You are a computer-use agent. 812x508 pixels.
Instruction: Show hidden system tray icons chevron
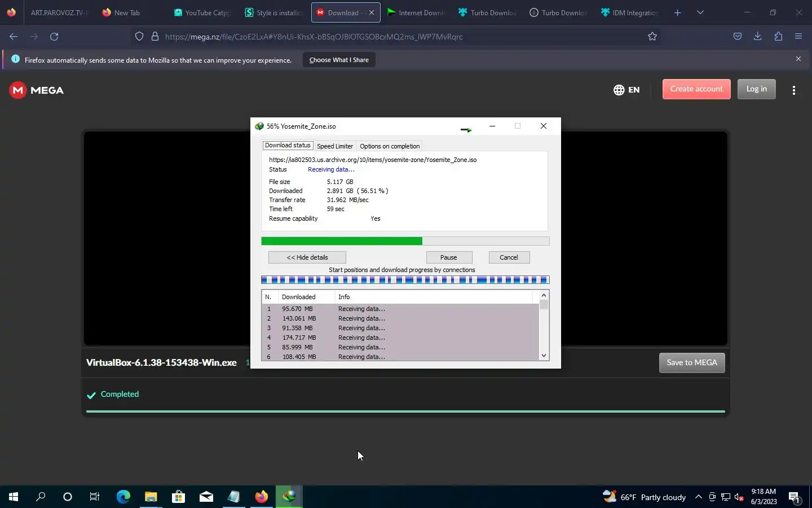698,497
